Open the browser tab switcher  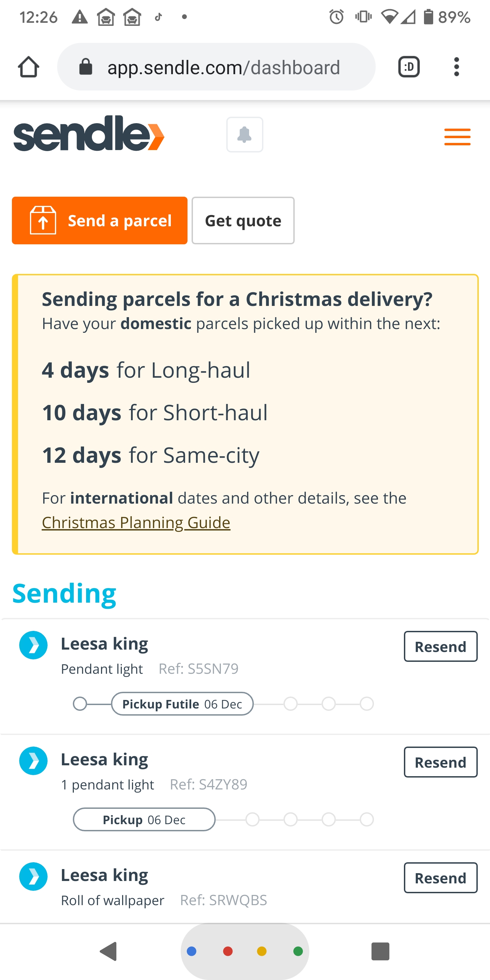(409, 67)
